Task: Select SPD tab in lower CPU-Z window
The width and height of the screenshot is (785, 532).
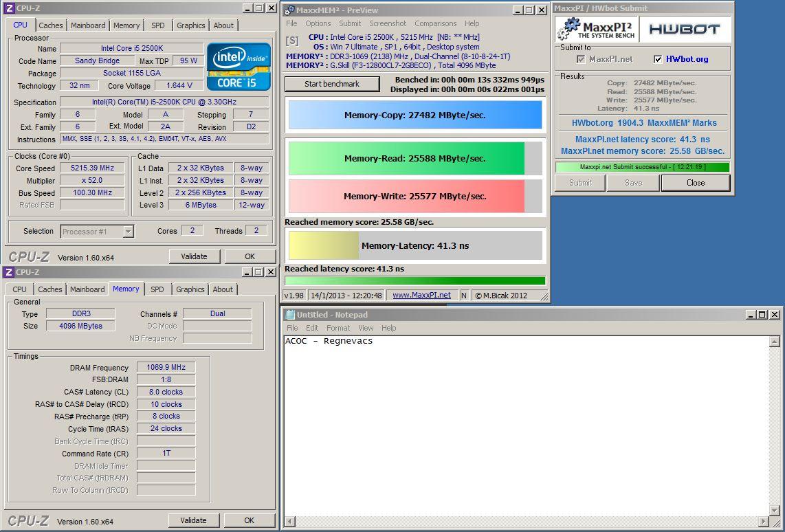Action: (157, 289)
